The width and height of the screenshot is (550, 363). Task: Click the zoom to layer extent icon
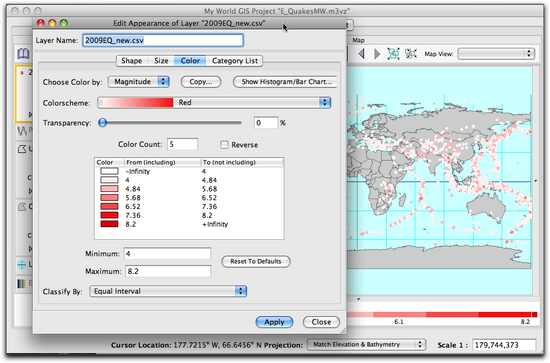point(411,54)
